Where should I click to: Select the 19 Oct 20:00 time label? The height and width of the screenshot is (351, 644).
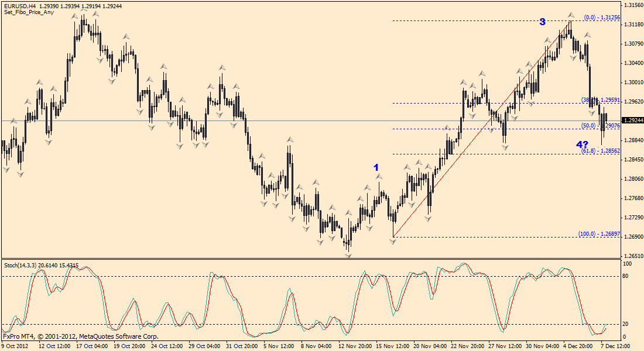point(129,346)
